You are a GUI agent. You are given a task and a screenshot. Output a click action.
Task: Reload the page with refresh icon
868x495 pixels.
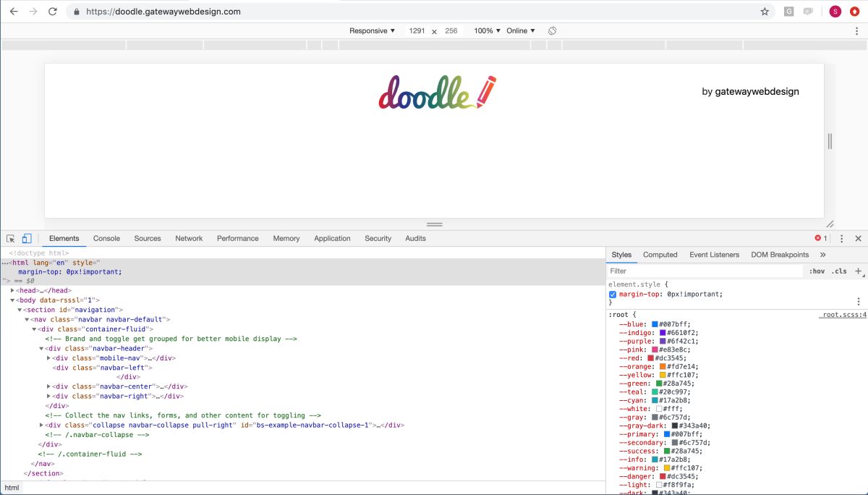pos(53,12)
